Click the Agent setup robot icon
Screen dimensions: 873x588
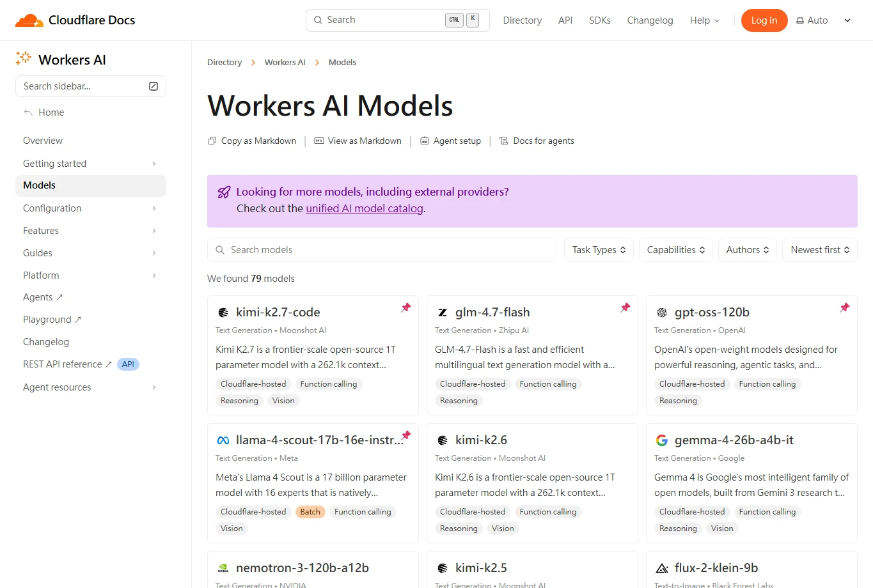click(425, 141)
